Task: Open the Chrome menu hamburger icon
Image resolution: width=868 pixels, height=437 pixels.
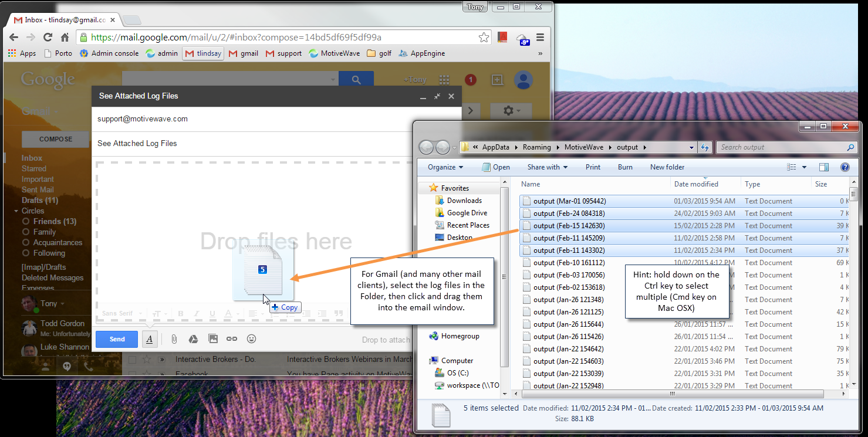Action: 541,38
